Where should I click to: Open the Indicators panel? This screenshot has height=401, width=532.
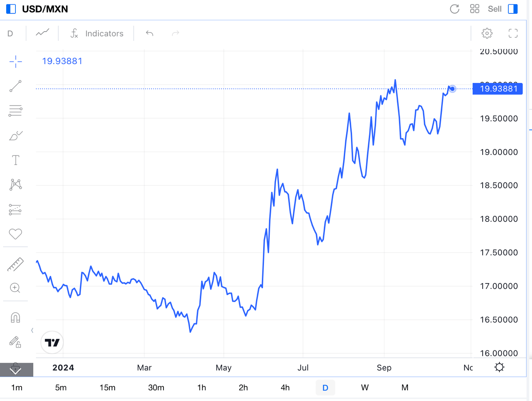(97, 34)
